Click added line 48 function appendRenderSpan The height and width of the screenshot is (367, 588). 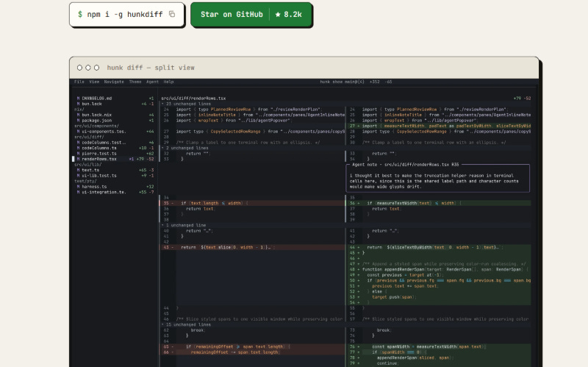tap(438, 269)
